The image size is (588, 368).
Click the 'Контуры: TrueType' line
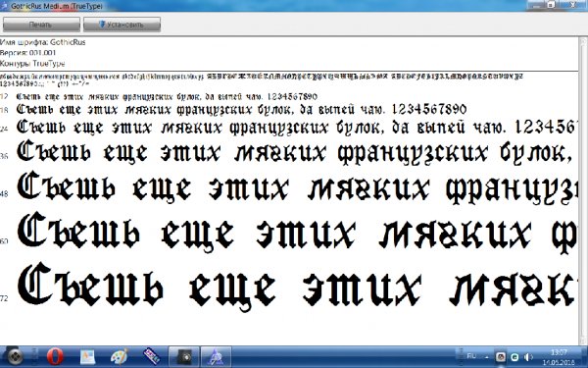[32, 64]
